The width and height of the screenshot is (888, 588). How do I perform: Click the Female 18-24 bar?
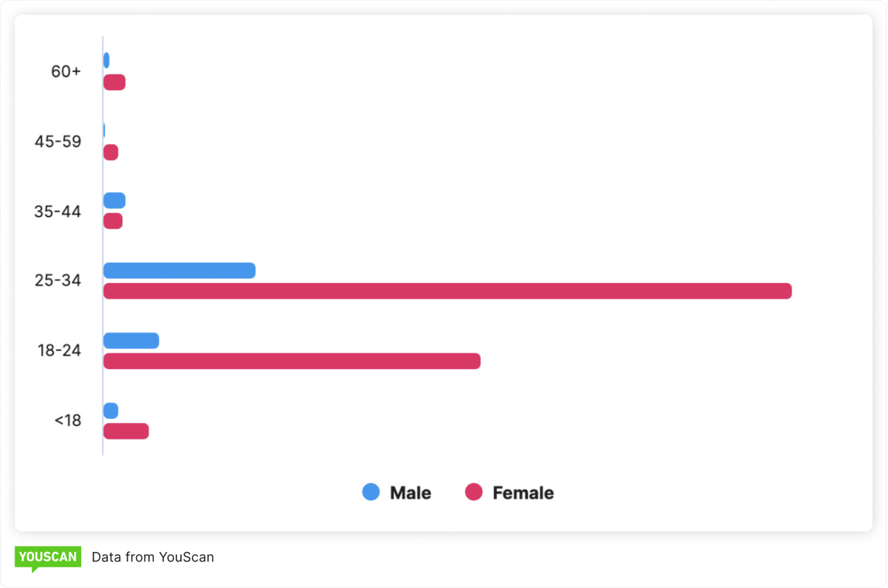tap(291, 361)
